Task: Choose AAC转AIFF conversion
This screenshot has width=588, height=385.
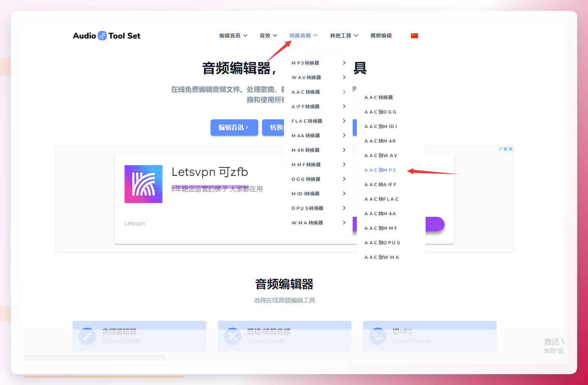Action: coord(380,184)
